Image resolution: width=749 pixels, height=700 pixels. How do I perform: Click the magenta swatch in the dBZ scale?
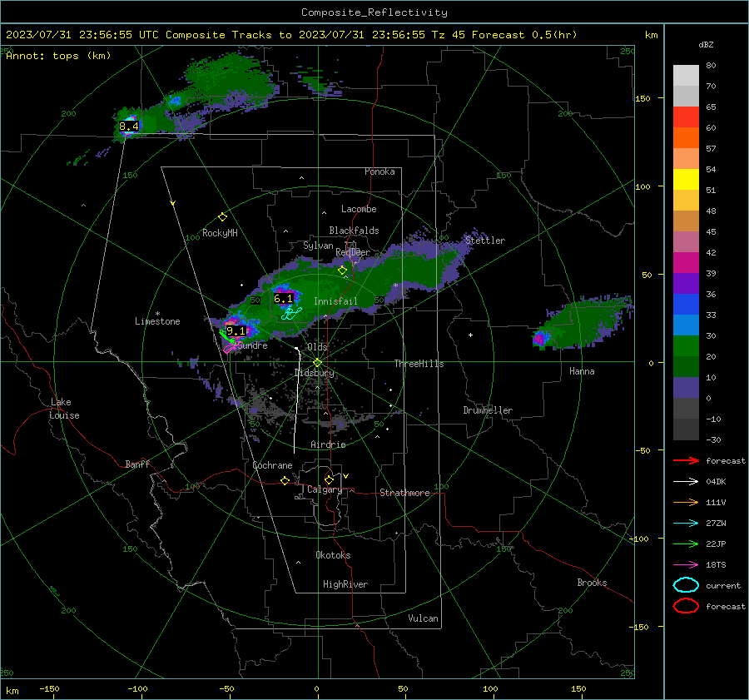[x=686, y=263]
